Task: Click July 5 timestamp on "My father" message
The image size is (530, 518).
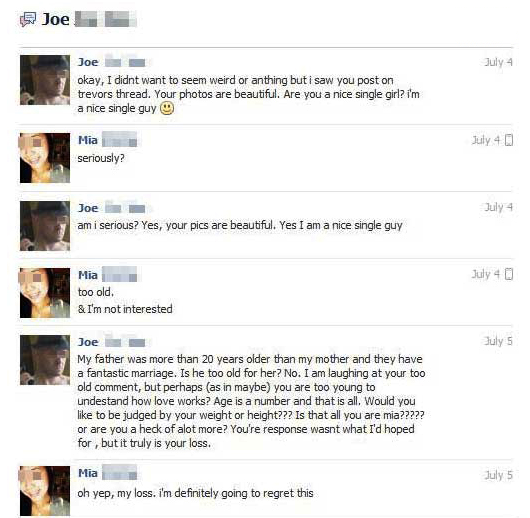Action: point(498,341)
